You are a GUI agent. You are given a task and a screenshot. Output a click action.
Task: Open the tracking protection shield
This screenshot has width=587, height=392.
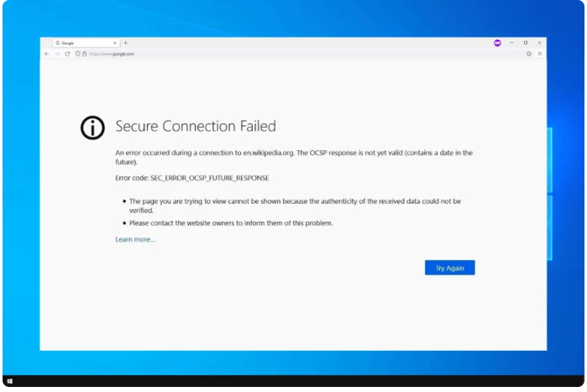78,54
